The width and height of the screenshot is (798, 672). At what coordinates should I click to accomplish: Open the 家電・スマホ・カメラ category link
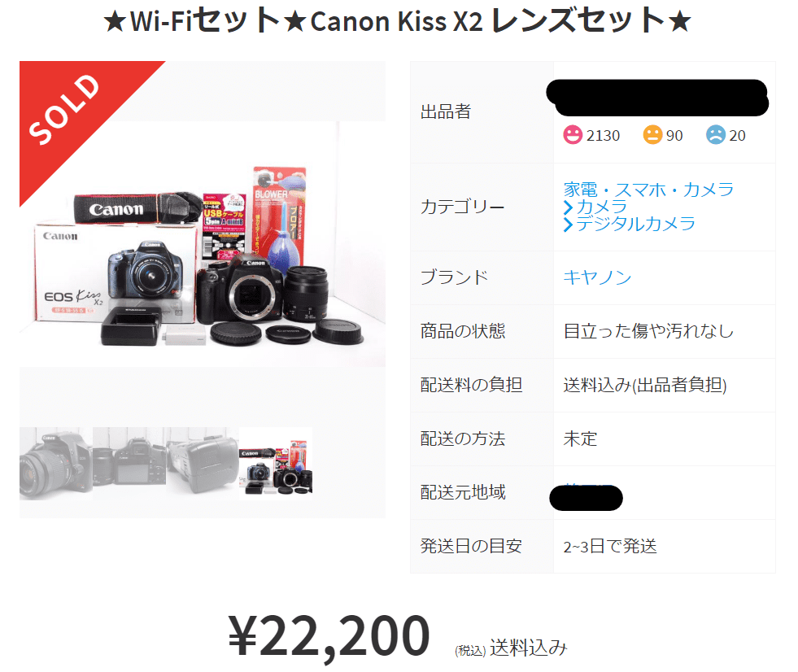coord(648,190)
